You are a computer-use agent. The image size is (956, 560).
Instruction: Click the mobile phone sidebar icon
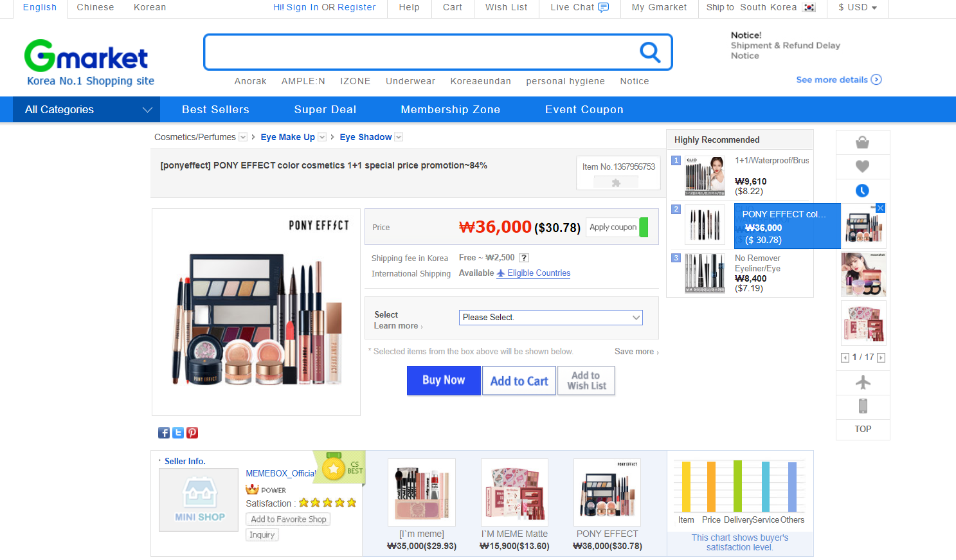(x=863, y=406)
